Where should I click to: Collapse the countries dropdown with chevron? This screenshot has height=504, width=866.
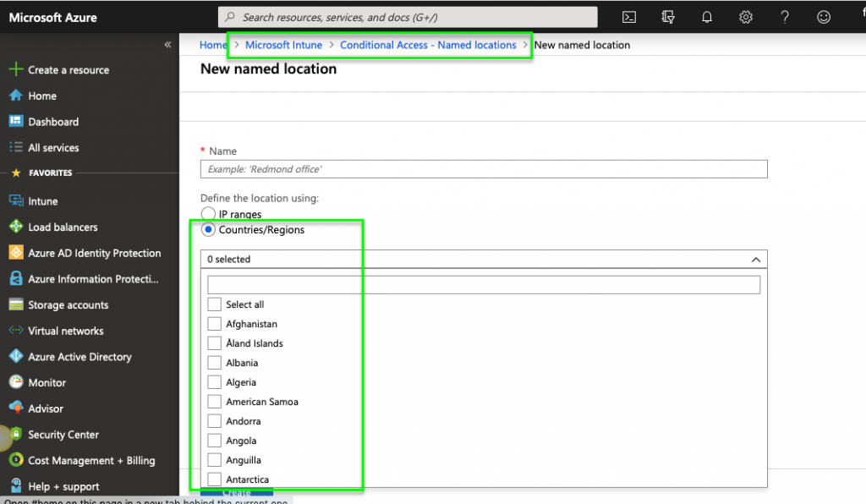pyautogui.click(x=755, y=260)
